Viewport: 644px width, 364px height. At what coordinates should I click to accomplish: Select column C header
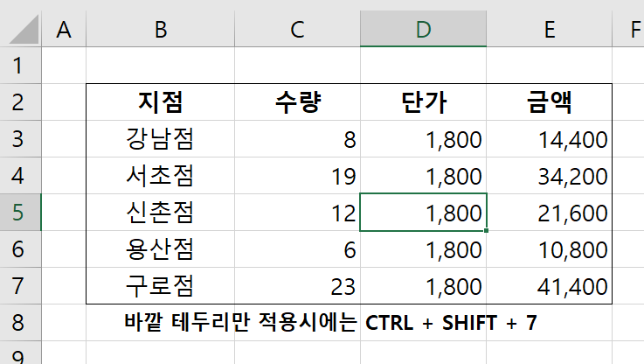tap(297, 29)
